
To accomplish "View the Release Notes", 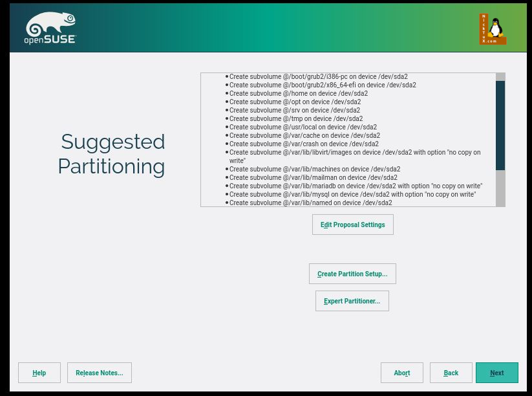I will [x=99, y=373].
